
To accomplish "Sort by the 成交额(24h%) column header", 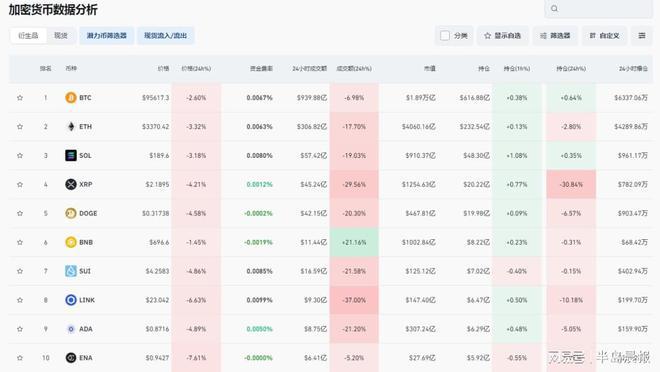I will point(354,69).
